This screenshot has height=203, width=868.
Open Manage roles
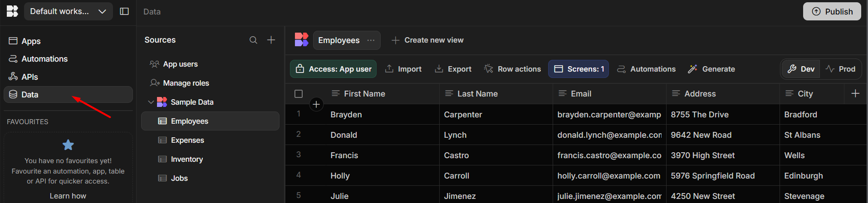click(x=210, y=83)
